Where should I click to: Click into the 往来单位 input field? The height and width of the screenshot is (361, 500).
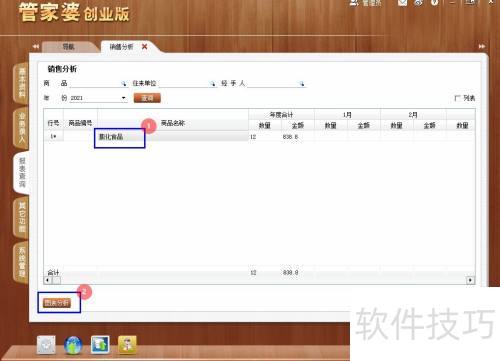(184, 83)
